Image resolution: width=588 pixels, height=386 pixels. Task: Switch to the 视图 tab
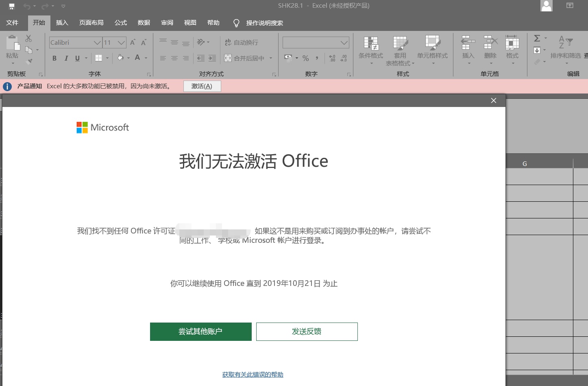tap(190, 23)
